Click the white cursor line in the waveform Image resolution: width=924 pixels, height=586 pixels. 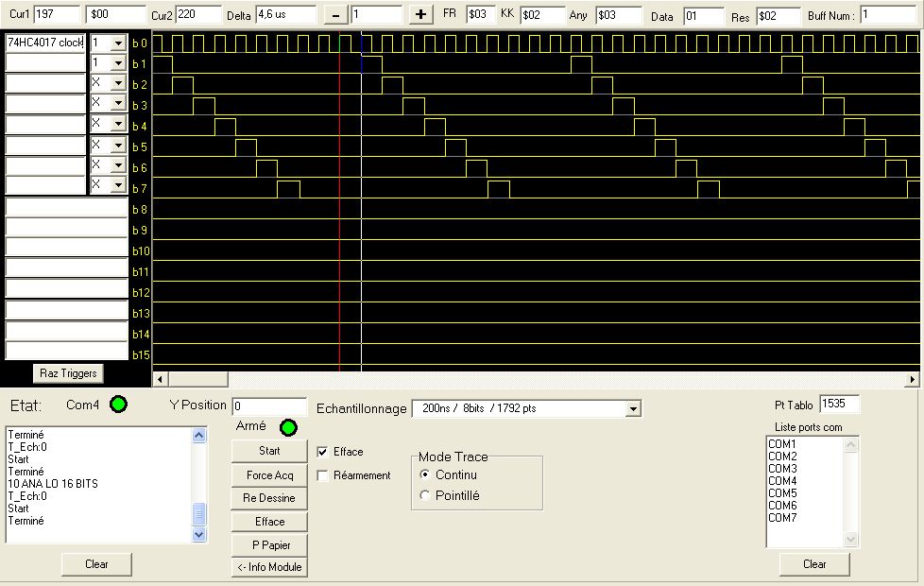361,200
